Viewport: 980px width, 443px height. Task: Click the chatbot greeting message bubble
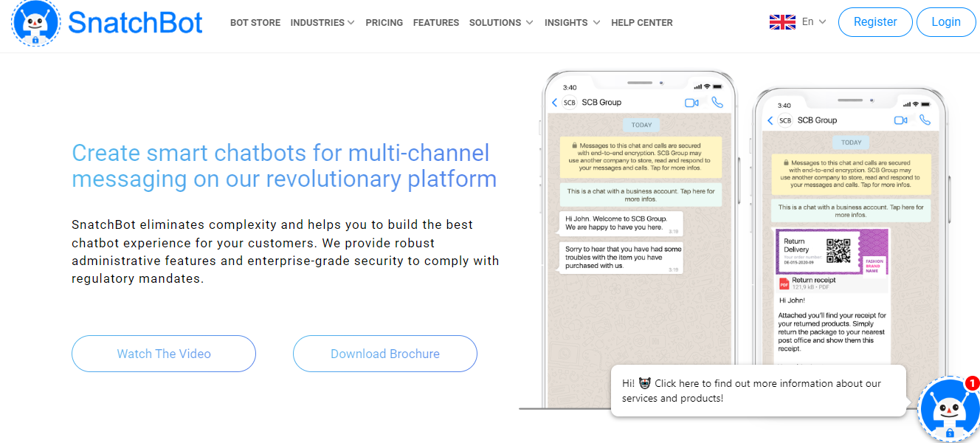click(x=759, y=391)
